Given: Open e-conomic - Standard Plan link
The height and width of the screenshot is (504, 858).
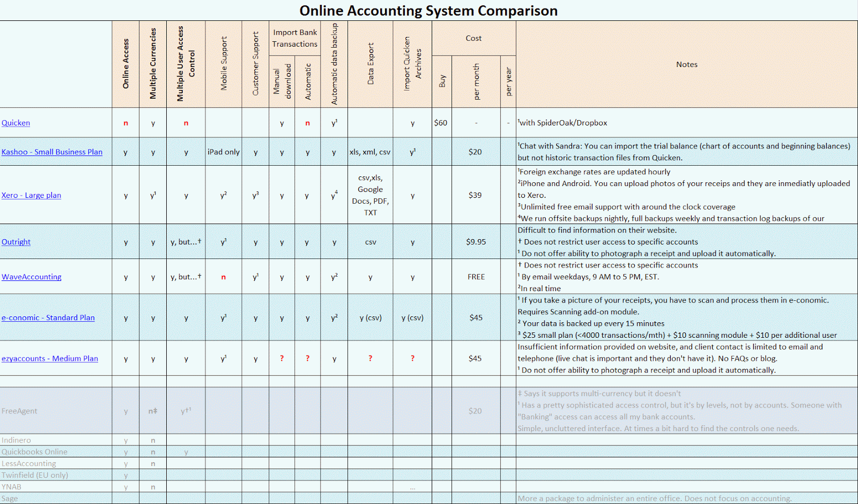Looking at the screenshot, I should [x=48, y=317].
